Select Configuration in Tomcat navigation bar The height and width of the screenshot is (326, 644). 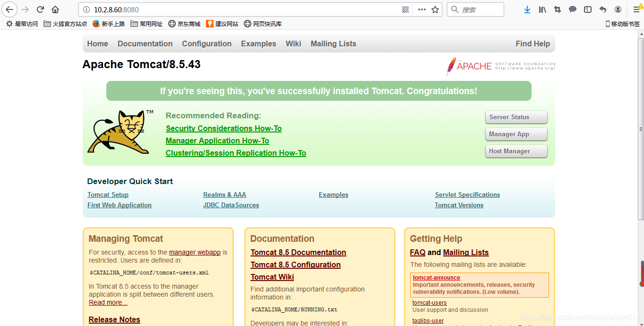206,44
